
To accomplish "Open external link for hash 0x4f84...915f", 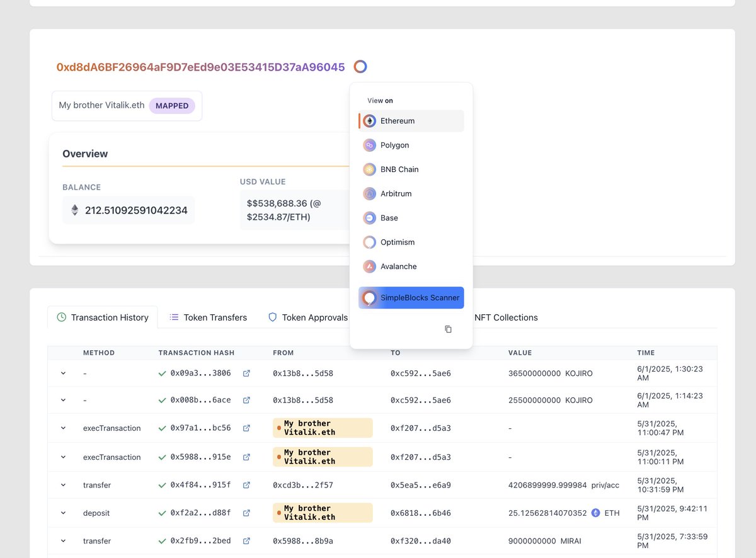I will 246,485.
